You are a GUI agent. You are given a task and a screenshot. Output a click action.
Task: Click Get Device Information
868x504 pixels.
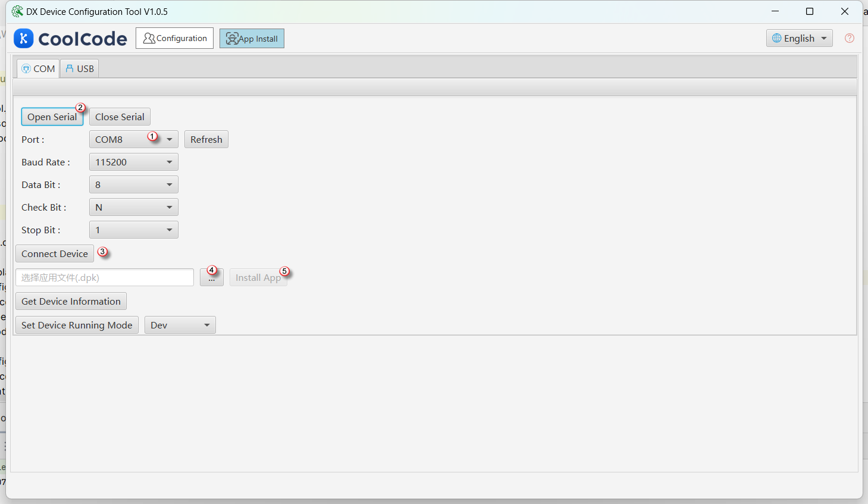[71, 301]
